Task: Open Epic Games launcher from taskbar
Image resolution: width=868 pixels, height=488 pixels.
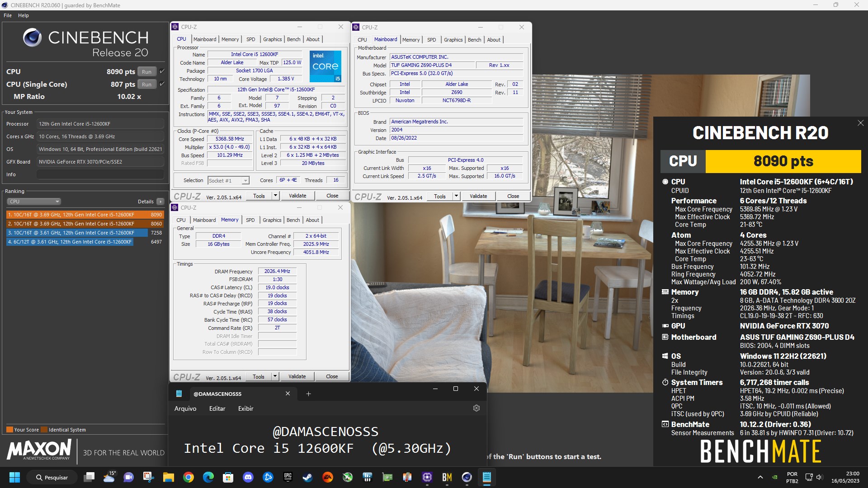Action: pyautogui.click(x=288, y=477)
